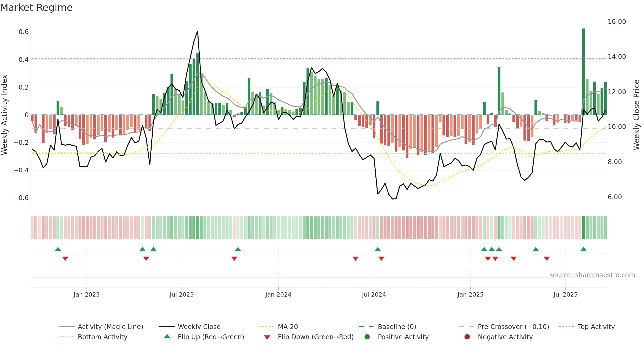
Task: Click the Weekly Close Price axis title
Action: (x=636, y=115)
